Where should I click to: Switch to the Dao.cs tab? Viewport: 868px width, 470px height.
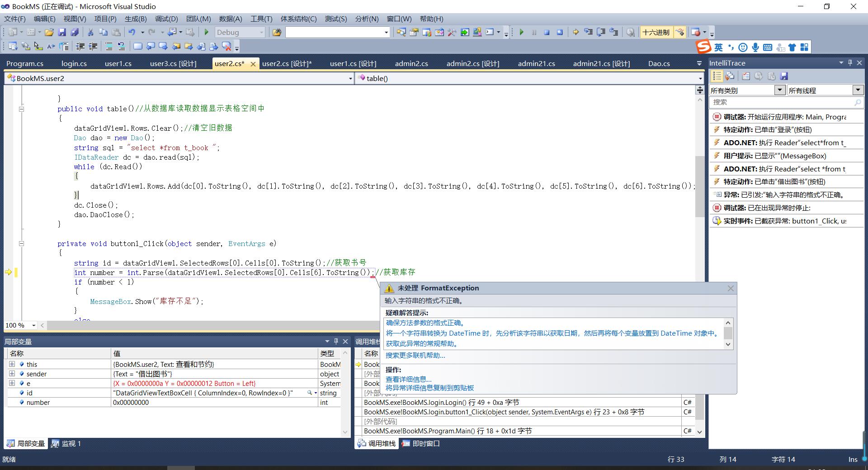(x=659, y=63)
